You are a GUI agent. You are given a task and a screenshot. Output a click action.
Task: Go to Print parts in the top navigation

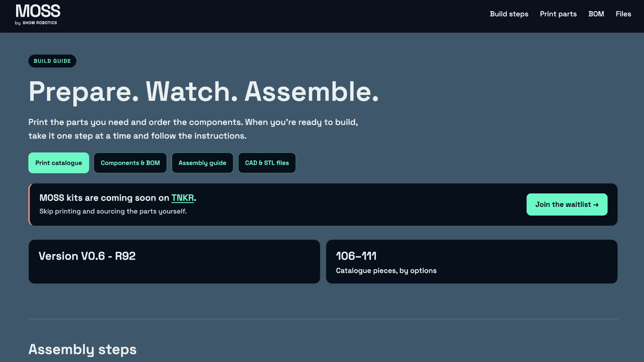click(x=558, y=14)
